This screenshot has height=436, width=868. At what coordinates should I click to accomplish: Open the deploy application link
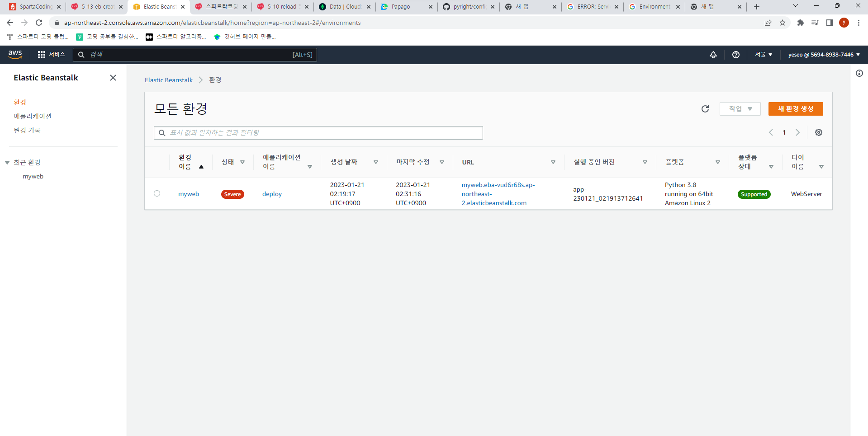[272, 194]
